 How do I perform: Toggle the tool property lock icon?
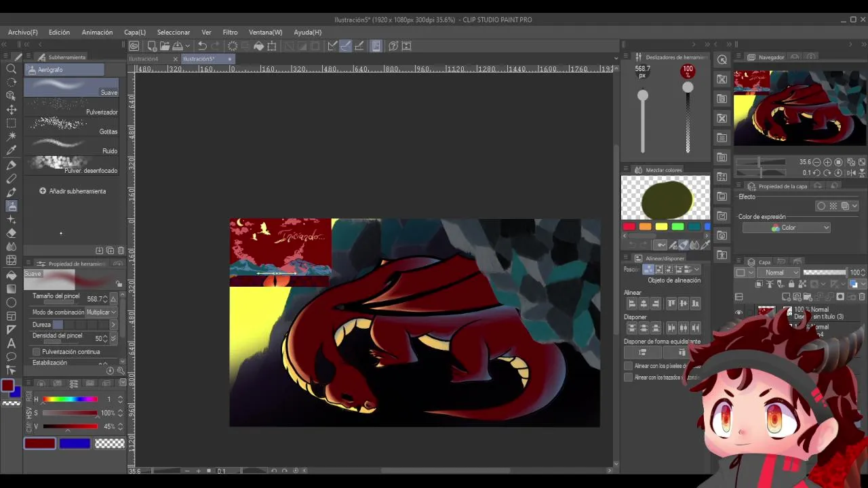point(119,284)
